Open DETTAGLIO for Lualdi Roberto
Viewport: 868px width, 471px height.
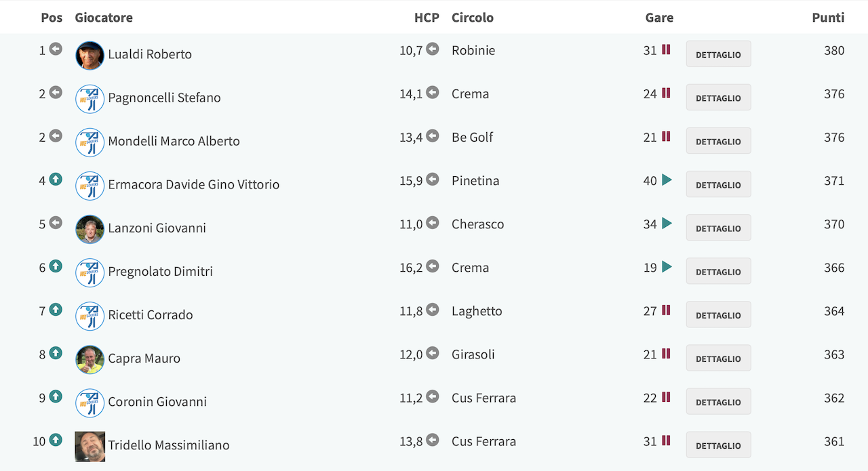pyautogui.click(x=718, y=54)
